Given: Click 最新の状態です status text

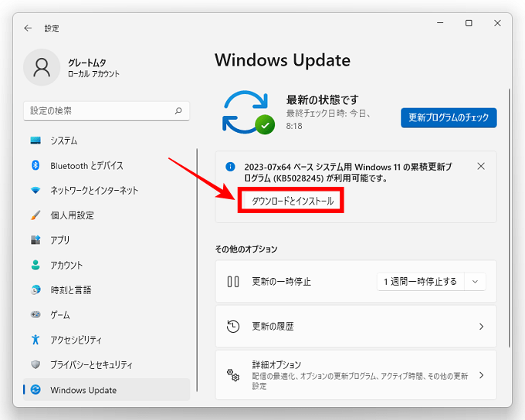Looking at the screenshot, I should pos(322,100).
